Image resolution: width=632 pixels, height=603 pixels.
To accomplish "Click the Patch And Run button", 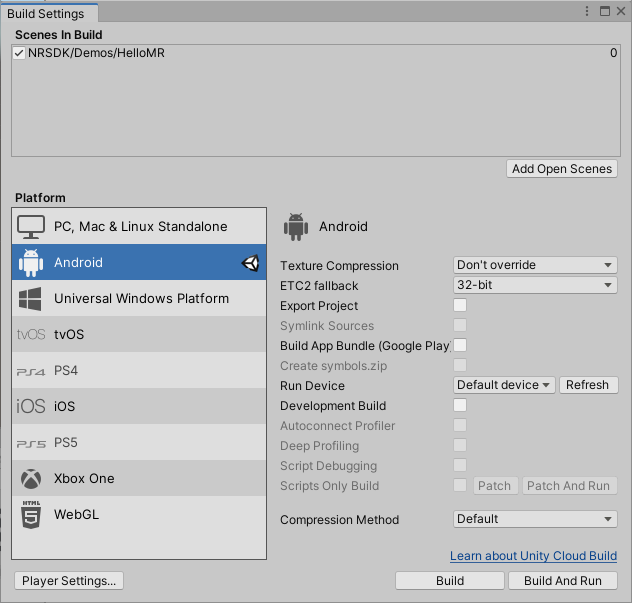I will (x=569, y=486).
